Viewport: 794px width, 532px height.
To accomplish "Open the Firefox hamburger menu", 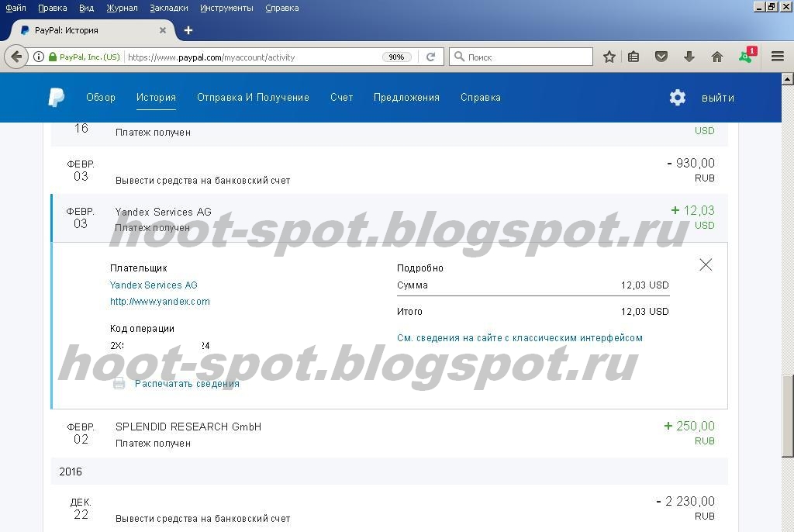I will (778, 57).
